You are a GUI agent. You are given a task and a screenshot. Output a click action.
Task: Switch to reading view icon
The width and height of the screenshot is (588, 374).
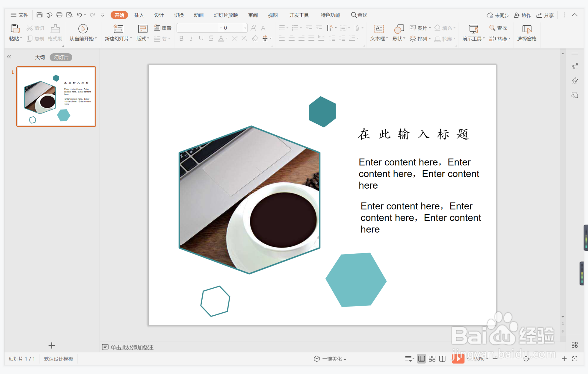442,359
